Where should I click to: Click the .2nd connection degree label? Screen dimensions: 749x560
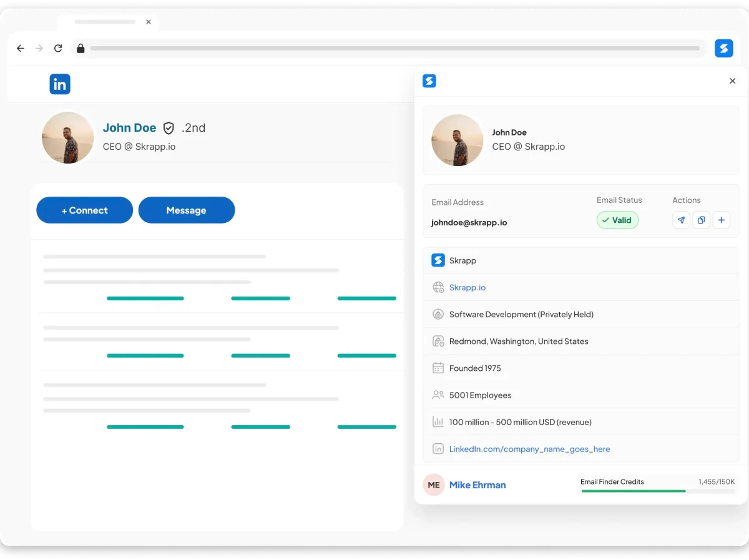pos(193,128)
